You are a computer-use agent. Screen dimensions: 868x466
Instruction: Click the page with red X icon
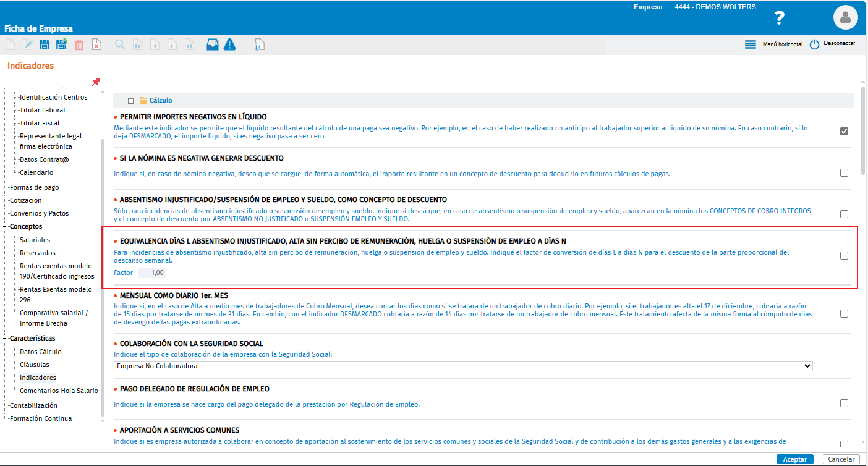(x=96, y=44)
